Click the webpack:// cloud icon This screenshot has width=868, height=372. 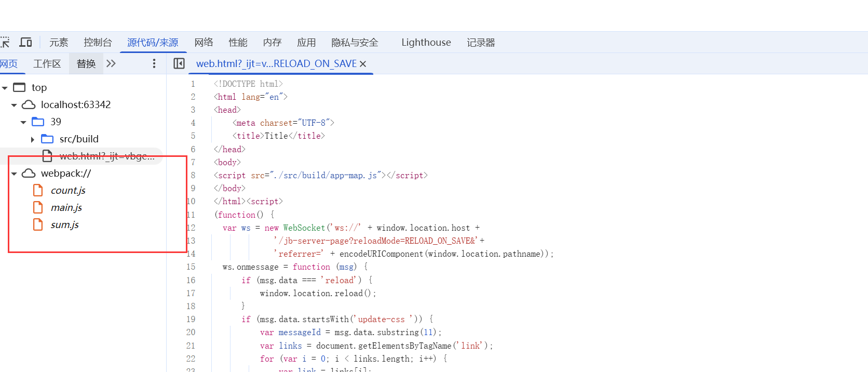[29, 173]
